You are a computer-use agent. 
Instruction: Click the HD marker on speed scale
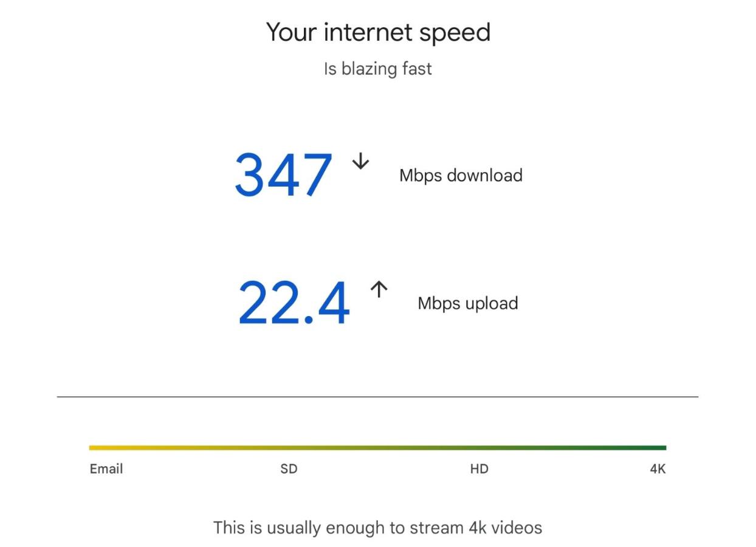click(x=479, y=469)
